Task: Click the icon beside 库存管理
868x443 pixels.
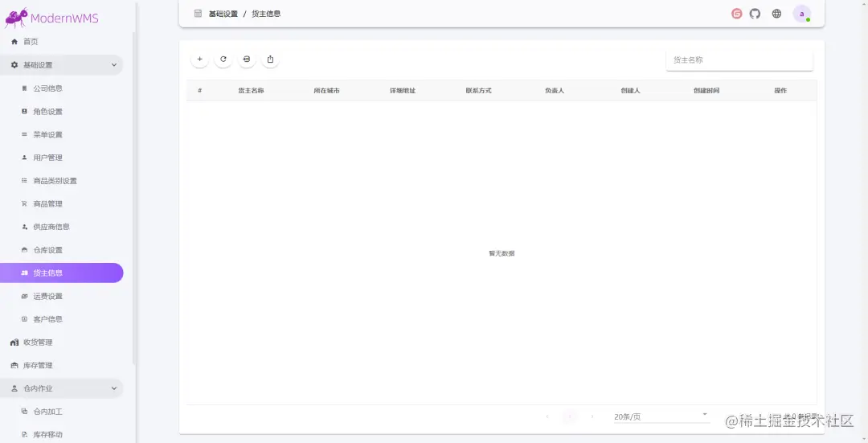Action: pyautogui.click(x=14, y=366)
